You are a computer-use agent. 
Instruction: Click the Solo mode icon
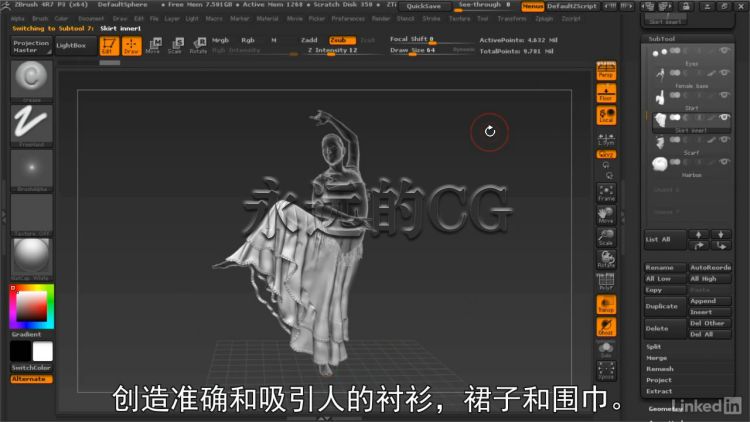coord(606,350)
